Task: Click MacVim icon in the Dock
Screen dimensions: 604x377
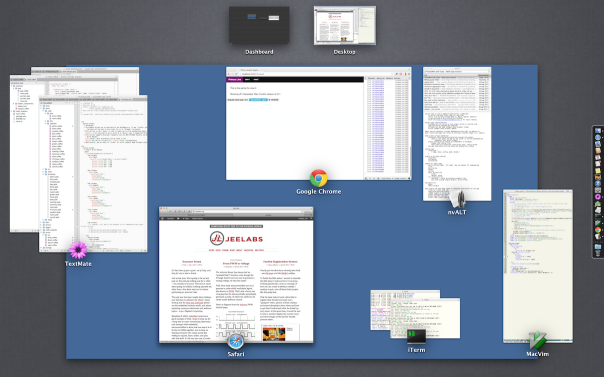Action: point(598,223)
